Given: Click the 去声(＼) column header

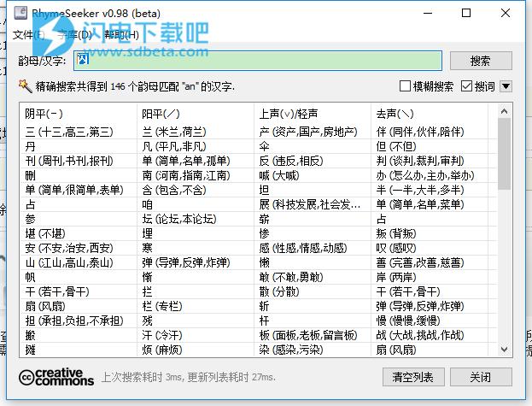Looking at the screenshot, I should click(395, 114).
